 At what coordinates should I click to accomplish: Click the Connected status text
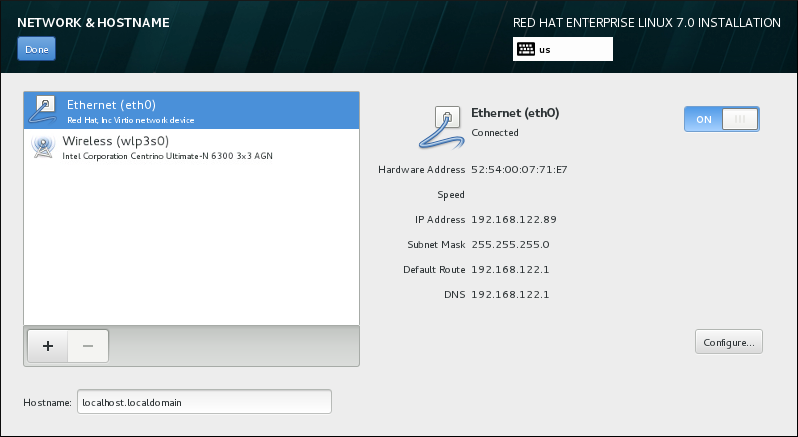coord(494,132)
